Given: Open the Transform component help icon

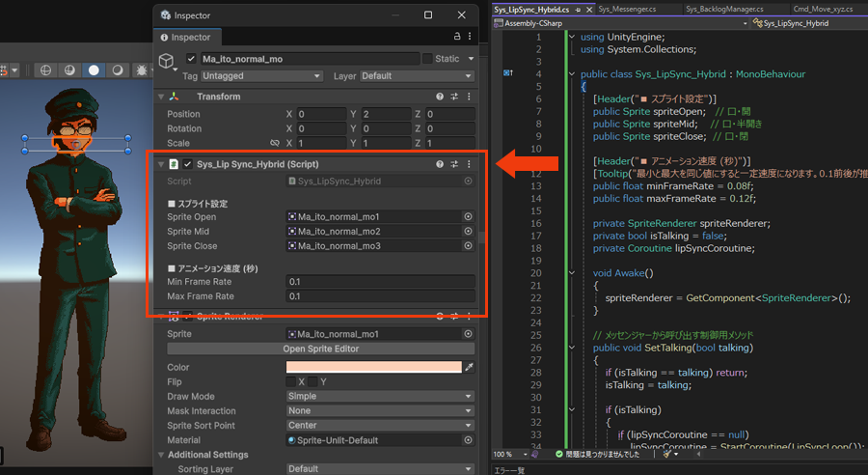Looking at the screenshot, I should pyautogui.click(x=440, y=97).
